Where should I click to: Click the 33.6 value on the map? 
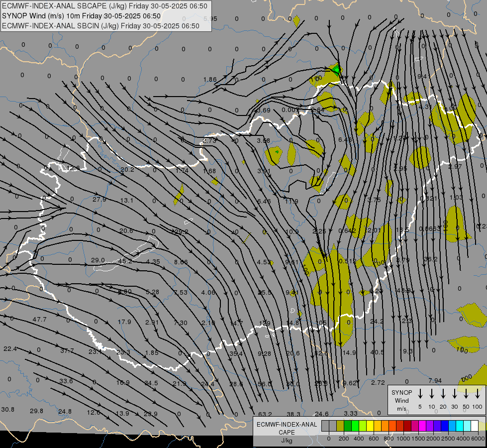click(66, 381)
